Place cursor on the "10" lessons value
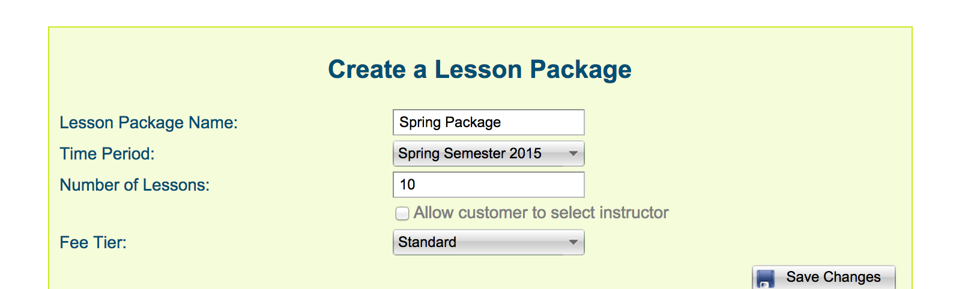 pyautogui.click(x=407, y=185)
